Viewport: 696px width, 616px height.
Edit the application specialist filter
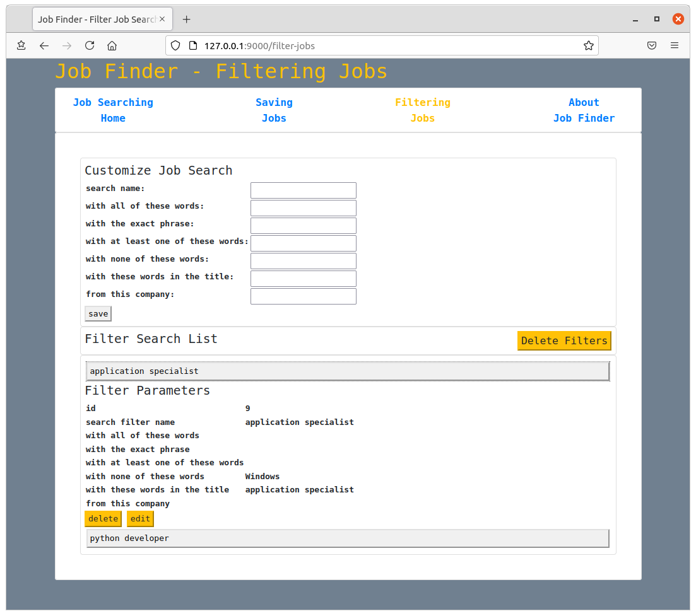(x=140, y=519)
